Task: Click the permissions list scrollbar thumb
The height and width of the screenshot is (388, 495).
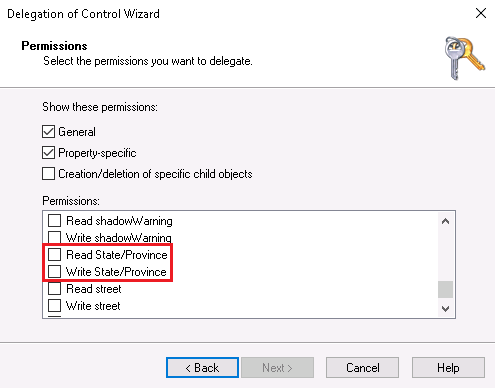Action: pos(445,289)
